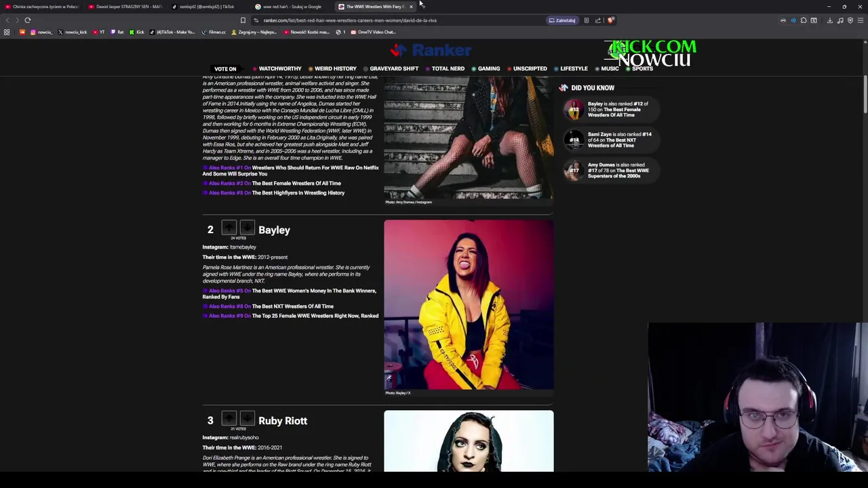Upvote Bayley with the up arrow
This screenshot has height=488, width=868.
pos(229,228)
